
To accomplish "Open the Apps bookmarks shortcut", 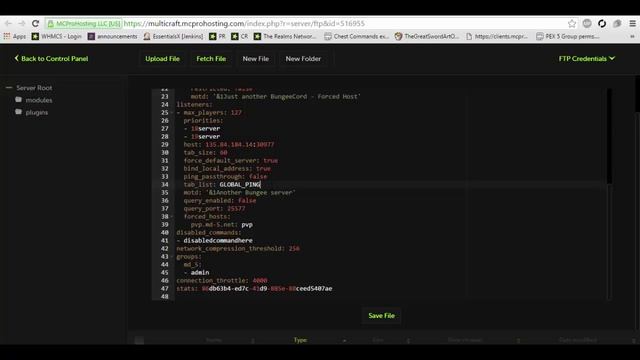I will pyautogui.click(x=15, y=36).
